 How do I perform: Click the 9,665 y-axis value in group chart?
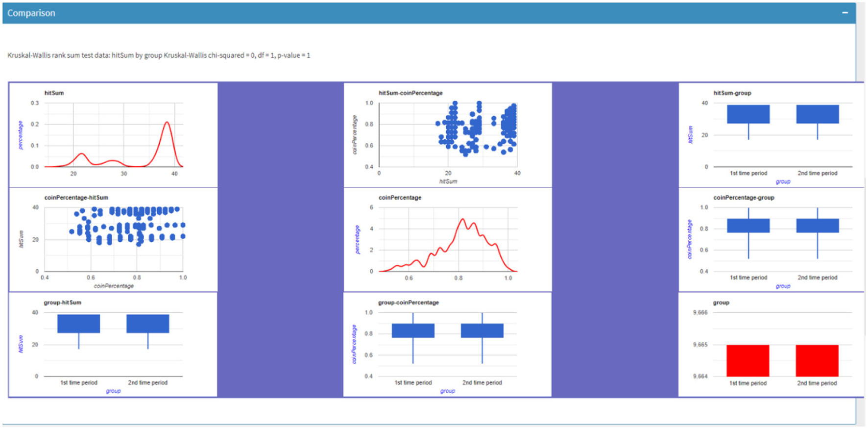click(x=700, y=345)
